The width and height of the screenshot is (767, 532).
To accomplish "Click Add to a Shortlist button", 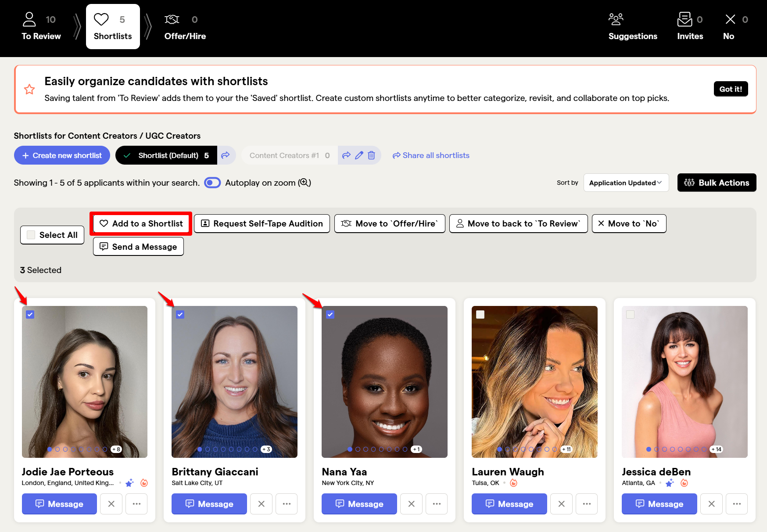I will 141,223.
